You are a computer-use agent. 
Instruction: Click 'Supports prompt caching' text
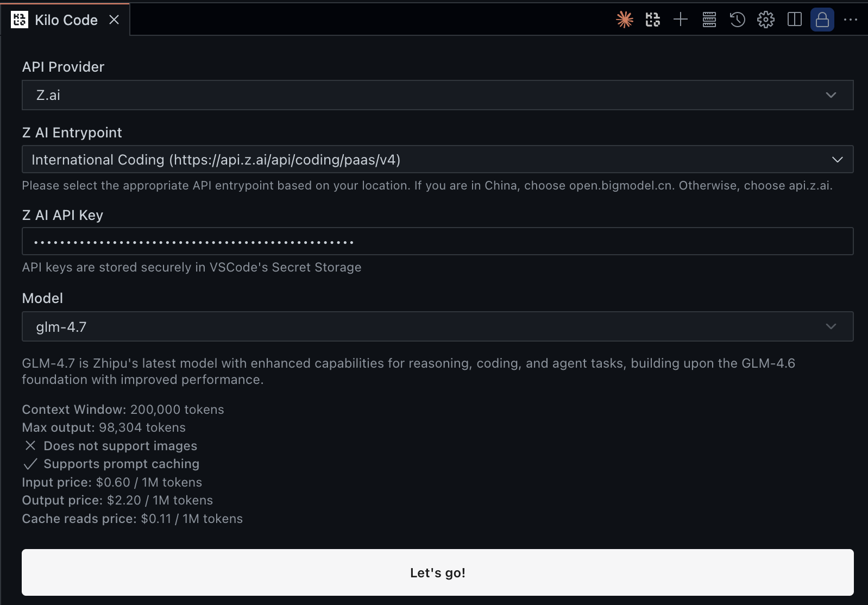coord(121,464)
